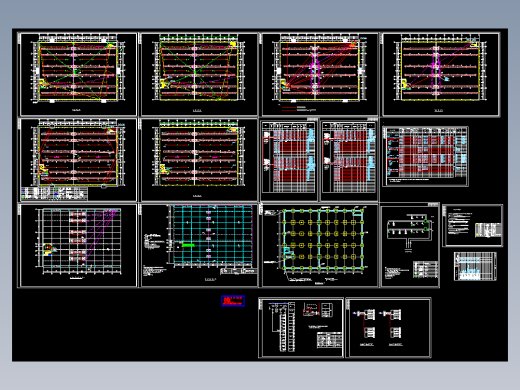Open the cyan grid plan with green bar
520x390 pixels.
coord(199,245)
